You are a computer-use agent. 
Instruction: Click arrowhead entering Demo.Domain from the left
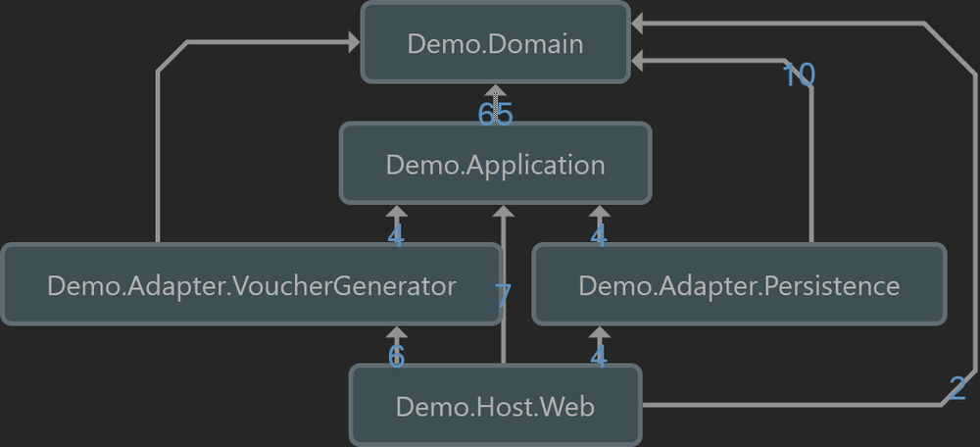pyautogui.click(x=353, y=42)
